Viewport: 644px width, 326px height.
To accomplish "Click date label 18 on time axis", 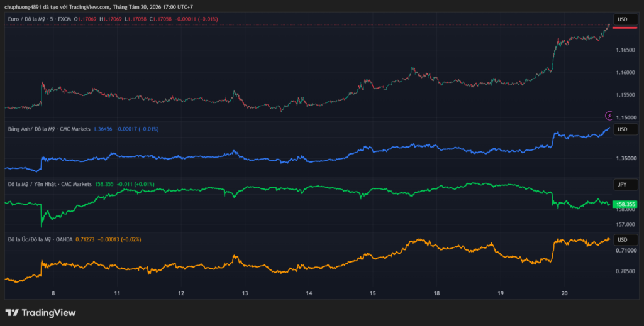I will click(436, 293).
